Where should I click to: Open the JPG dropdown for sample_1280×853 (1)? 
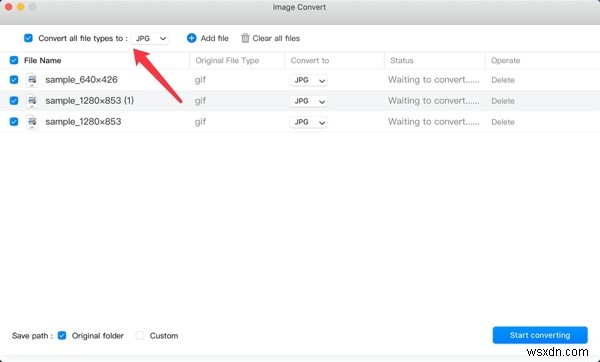(308, 101)
